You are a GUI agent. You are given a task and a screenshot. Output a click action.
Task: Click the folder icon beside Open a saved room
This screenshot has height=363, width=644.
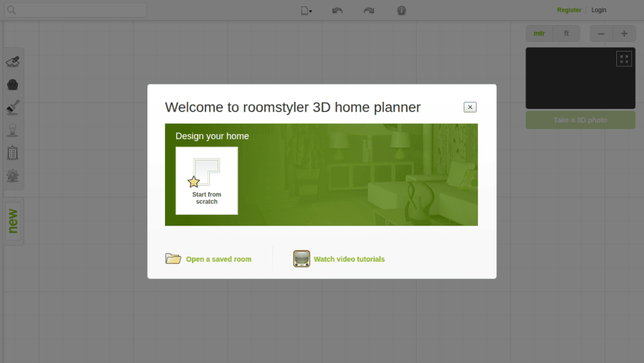click(x=173, y=259)
